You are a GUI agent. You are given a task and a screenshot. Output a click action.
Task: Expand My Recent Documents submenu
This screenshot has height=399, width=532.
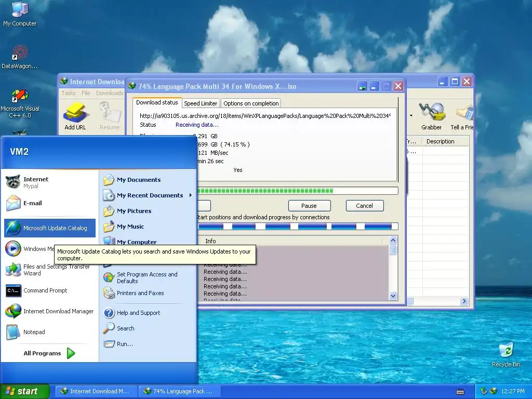tap(148, 195)
